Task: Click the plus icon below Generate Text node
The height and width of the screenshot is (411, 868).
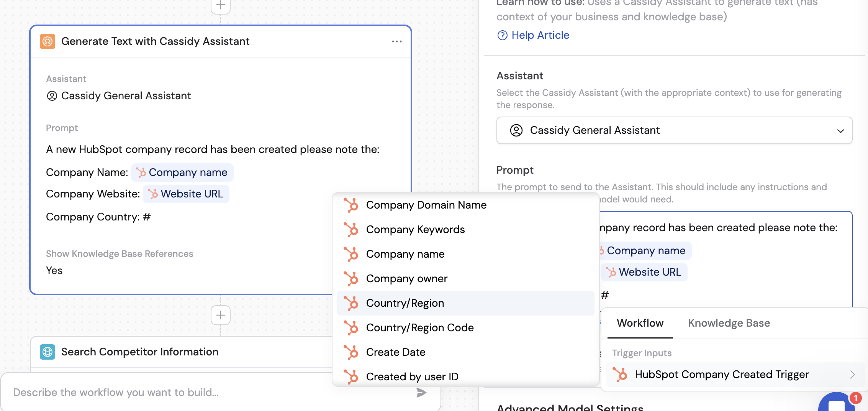Action: (x=220, y=315)
